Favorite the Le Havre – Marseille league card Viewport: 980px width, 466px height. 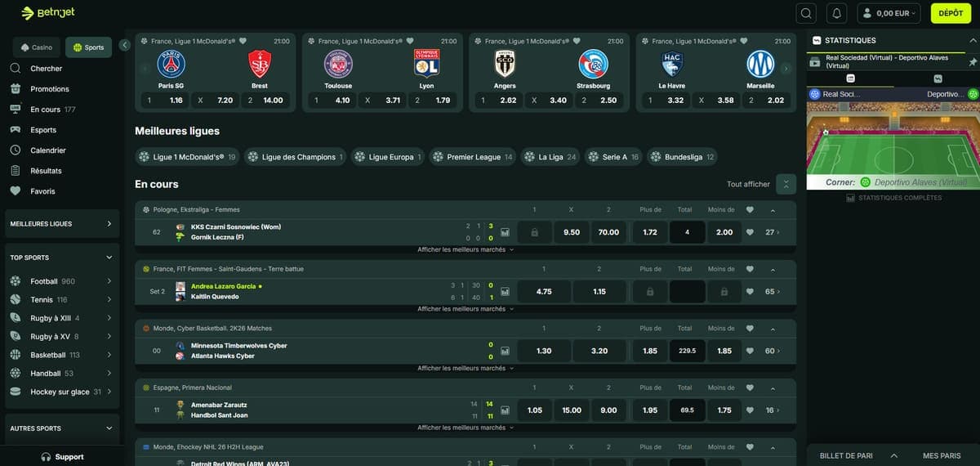point(743,41)
